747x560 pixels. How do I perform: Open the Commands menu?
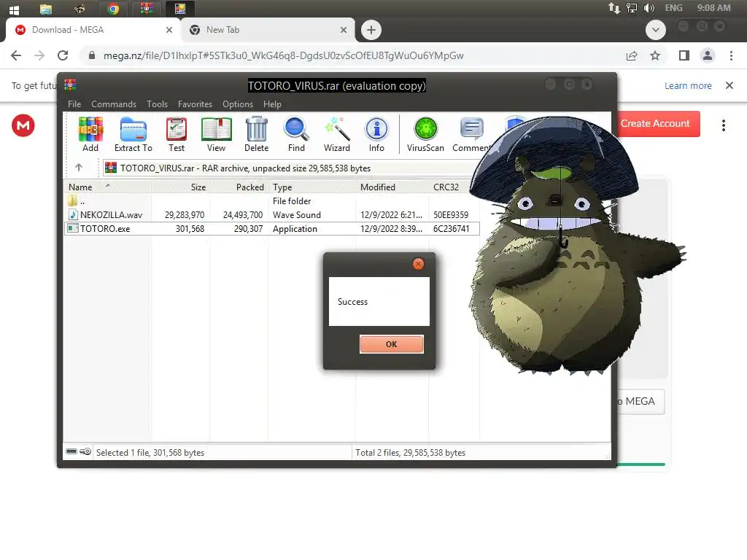point(114,104)
